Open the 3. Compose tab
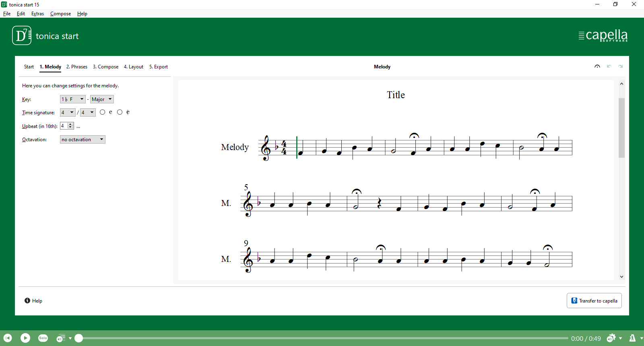The image size is (644, 346). click(x=105, y=67)
